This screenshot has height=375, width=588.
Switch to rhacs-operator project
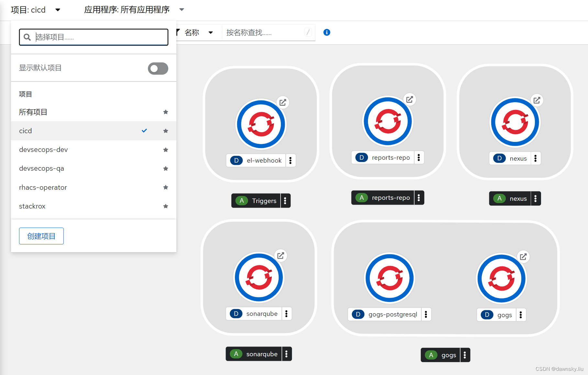click(x=94, y=187)
